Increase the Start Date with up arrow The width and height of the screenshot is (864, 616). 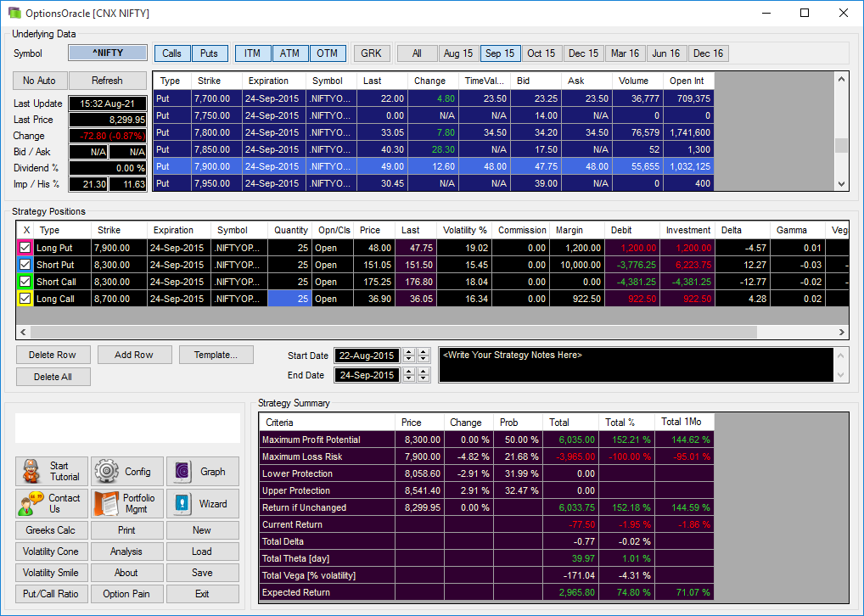point(409,352)
